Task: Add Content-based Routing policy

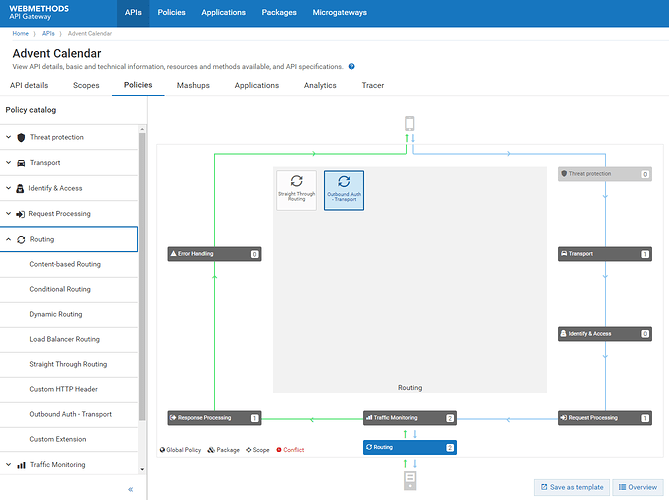Action: [x=65, y=264]
